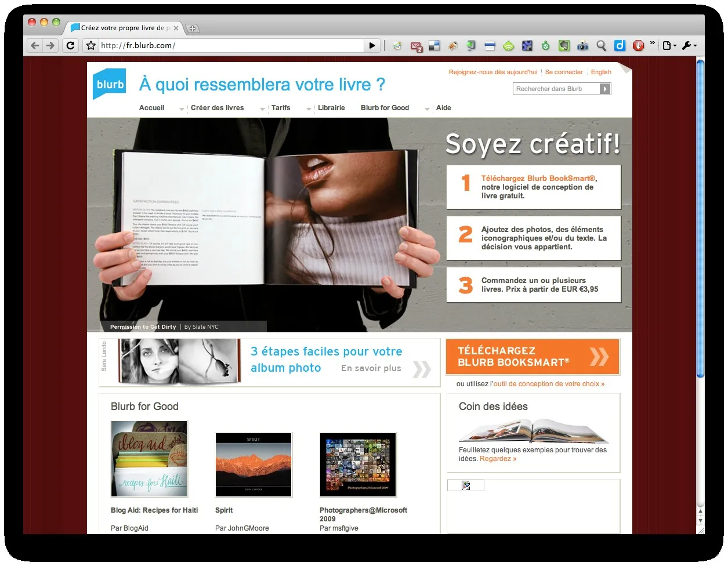Open the mail checker extension with badge 2
The image size is (728, 566).
point(416,46)
